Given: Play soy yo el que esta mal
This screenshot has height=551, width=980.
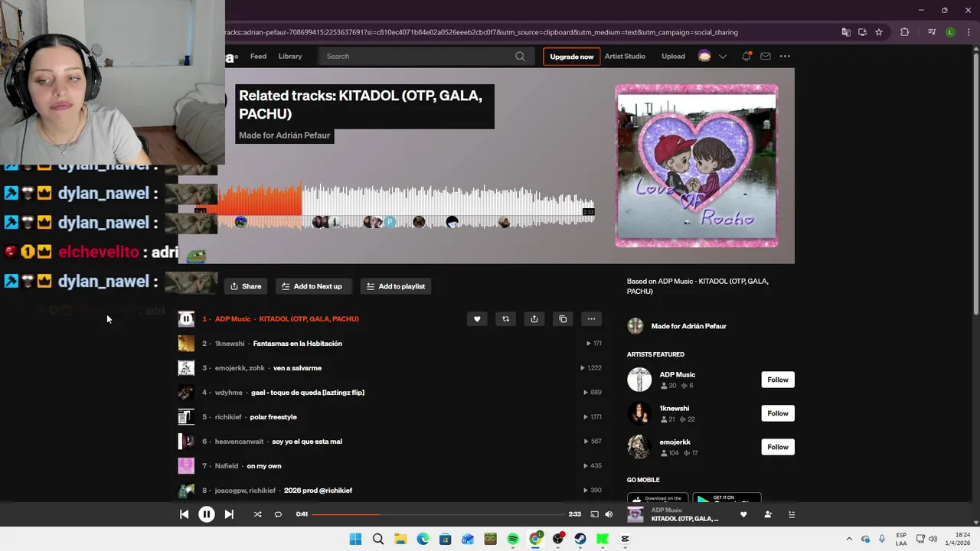Looking at the screenshot, I should 307,442.
